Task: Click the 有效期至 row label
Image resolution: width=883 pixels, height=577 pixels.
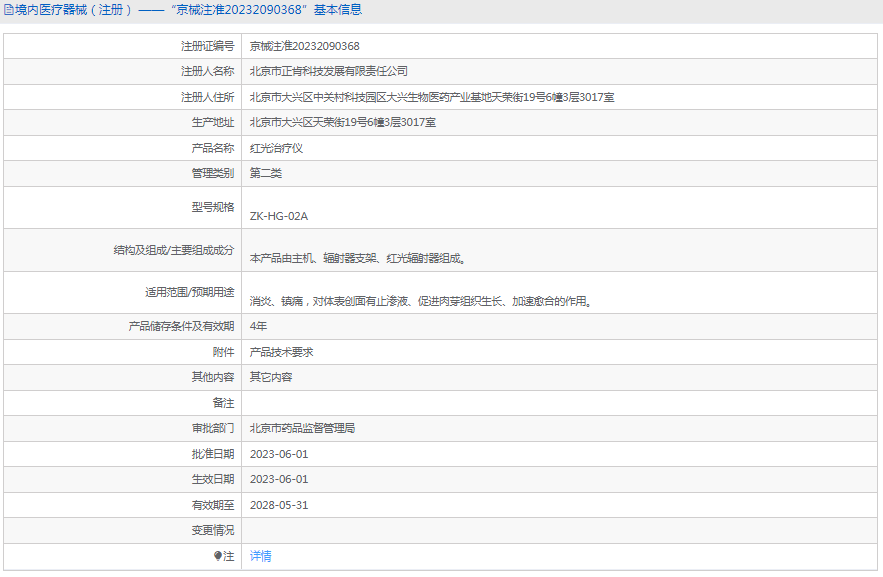Action: point(213,506)
